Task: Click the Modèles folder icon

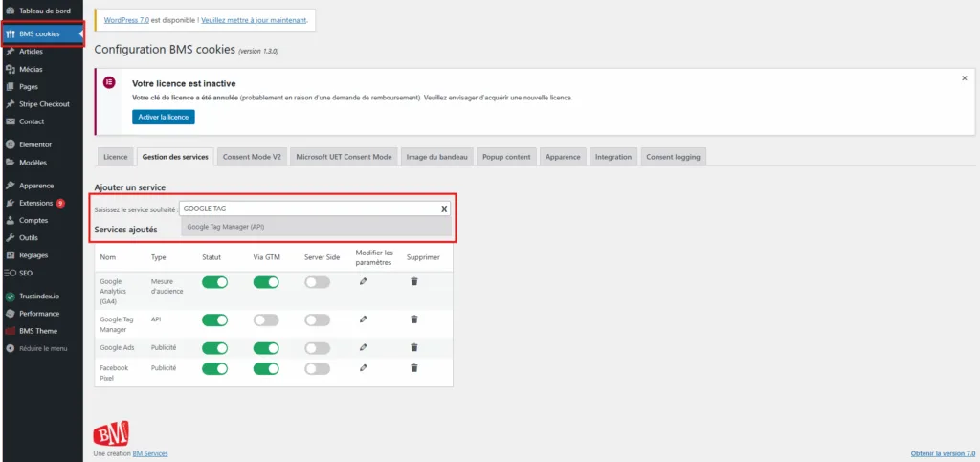Action: [x=10, y=162]
